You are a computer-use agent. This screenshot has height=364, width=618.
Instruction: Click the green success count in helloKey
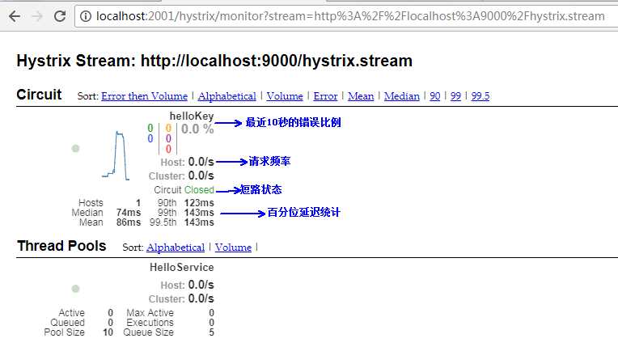150,128
